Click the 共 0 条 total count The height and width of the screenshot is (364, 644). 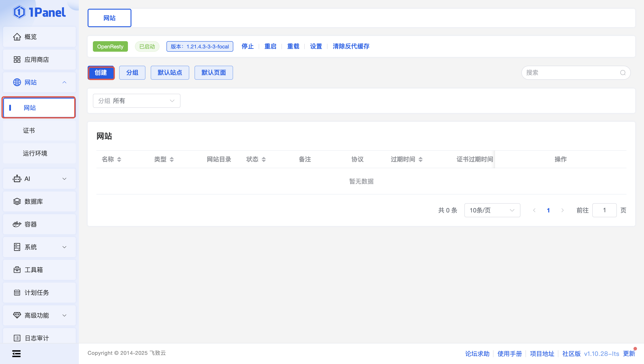[x=448, y=210]
